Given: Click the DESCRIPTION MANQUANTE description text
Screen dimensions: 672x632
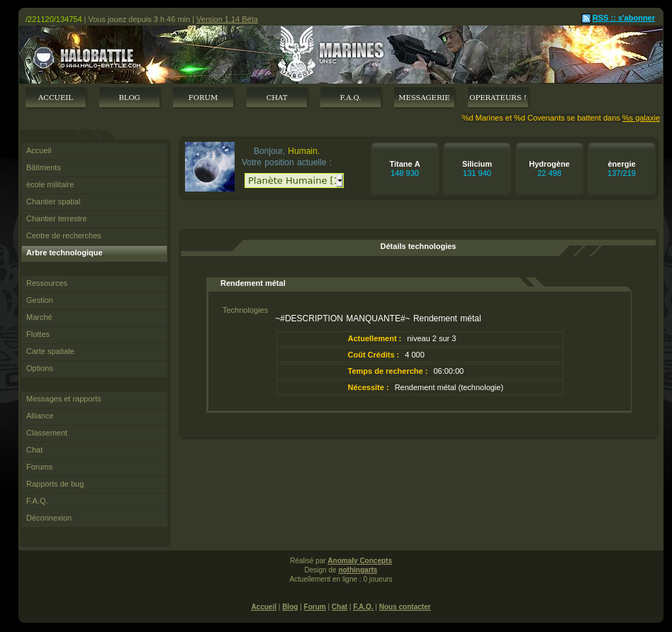Looking at the screenshot, I should tap(378, 318).
